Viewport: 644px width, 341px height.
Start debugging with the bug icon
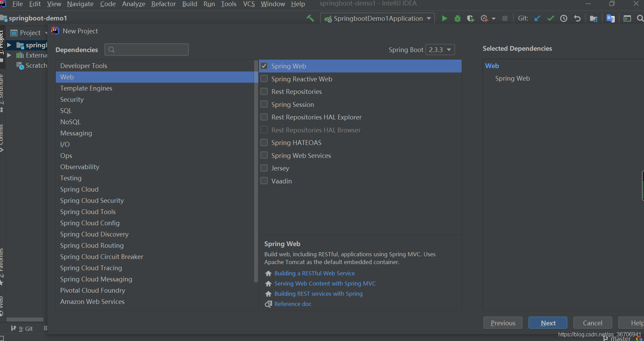[458, 18]
